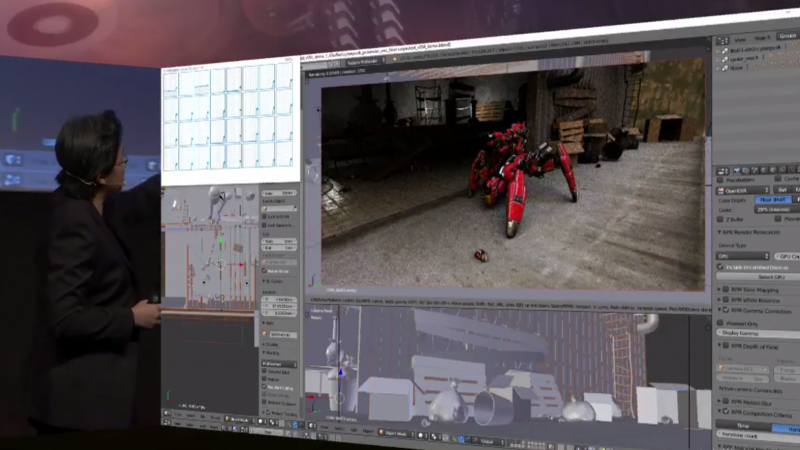The width and height of the screenshot is (800, 450).
Task: Click the Select GPU button
Action: pyautogui.click(x=771, y=277)
